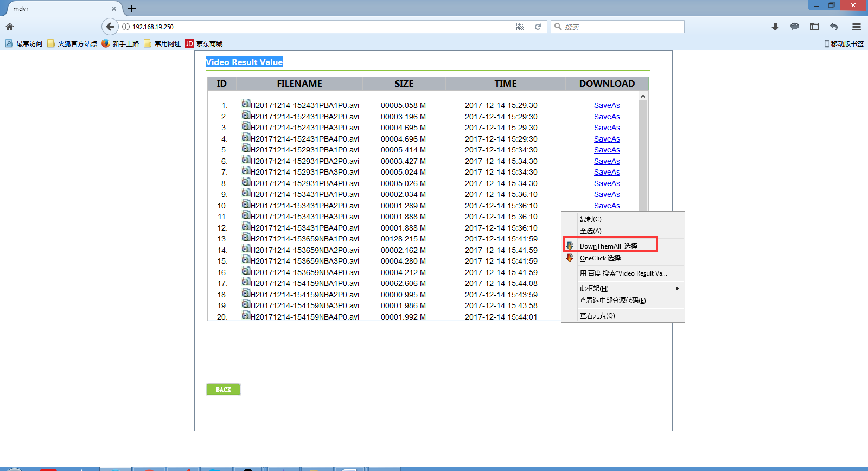The image size is (868, 471).
Task: Choose 查看选中部分源代码(E) menu entry
Action: (x=623, y=301)
